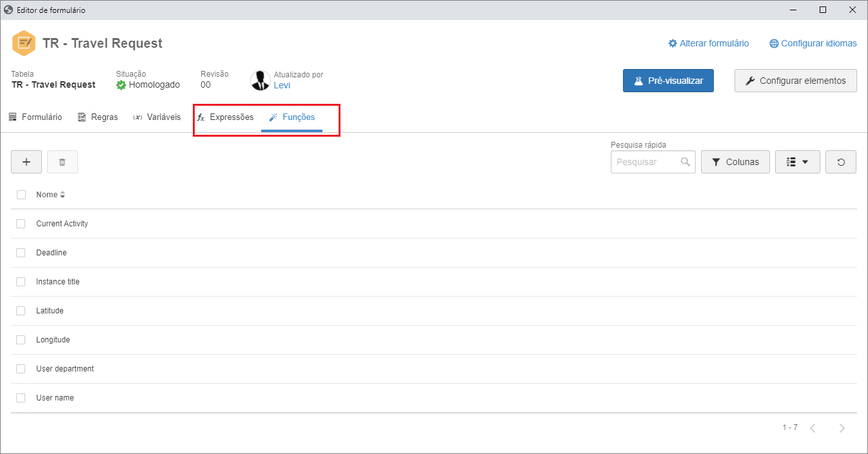Check the Deadline row checkbox
Screen dimensions: 868x454
[x=21, y=253]
